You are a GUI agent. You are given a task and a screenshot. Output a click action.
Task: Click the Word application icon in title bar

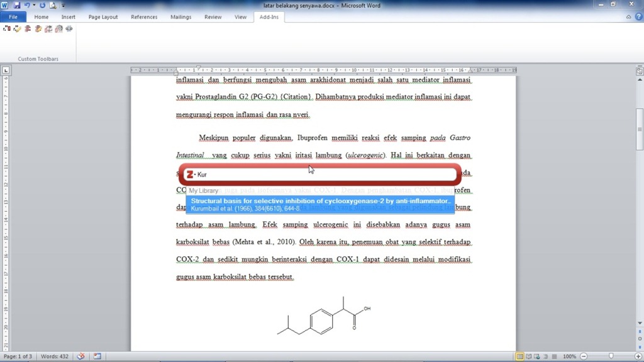4,5
